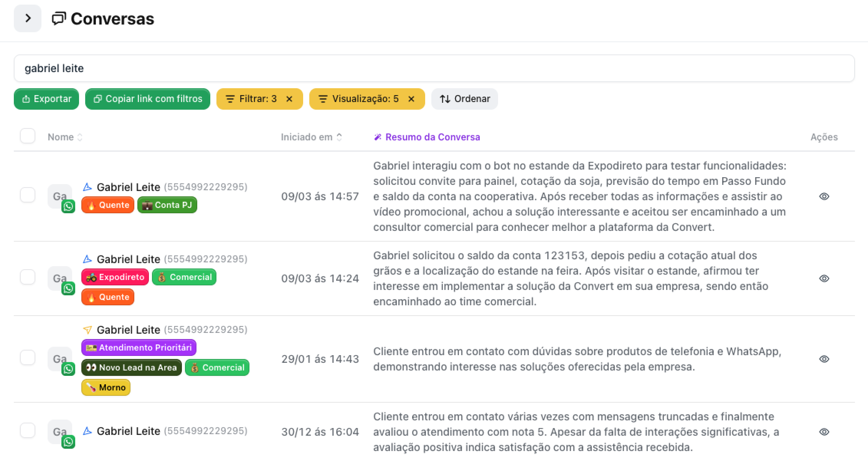This screenshot has height=461, width=868.
Task: Open Gabriel Leite from the 09/03 14:24 row
Action: 128,259
